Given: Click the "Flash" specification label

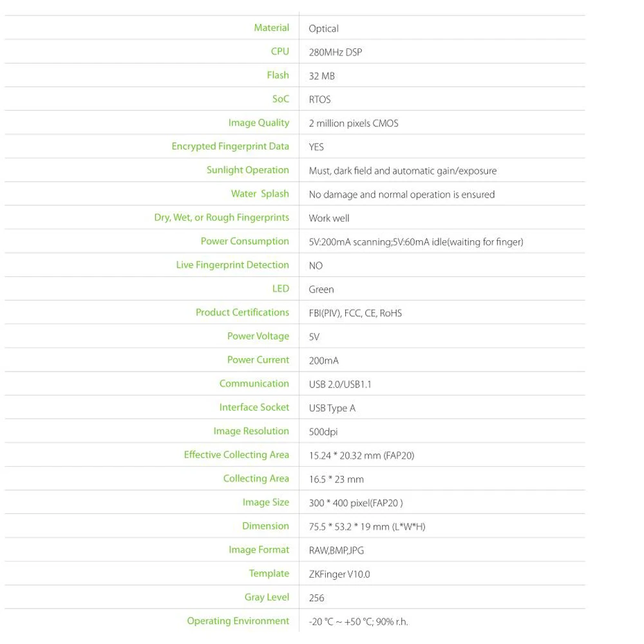Looking at the screenshot, I should pos(278,75).
